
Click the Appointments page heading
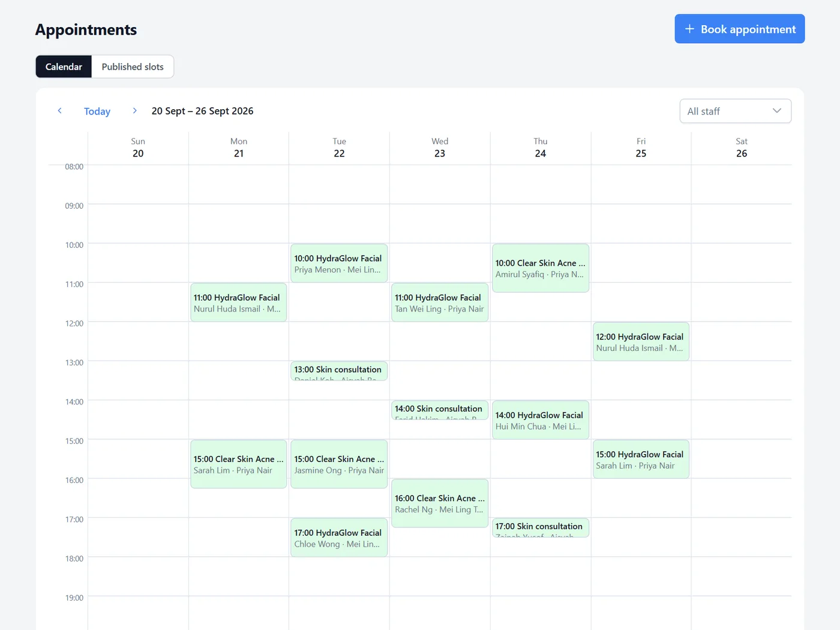(x=86, y=29)
